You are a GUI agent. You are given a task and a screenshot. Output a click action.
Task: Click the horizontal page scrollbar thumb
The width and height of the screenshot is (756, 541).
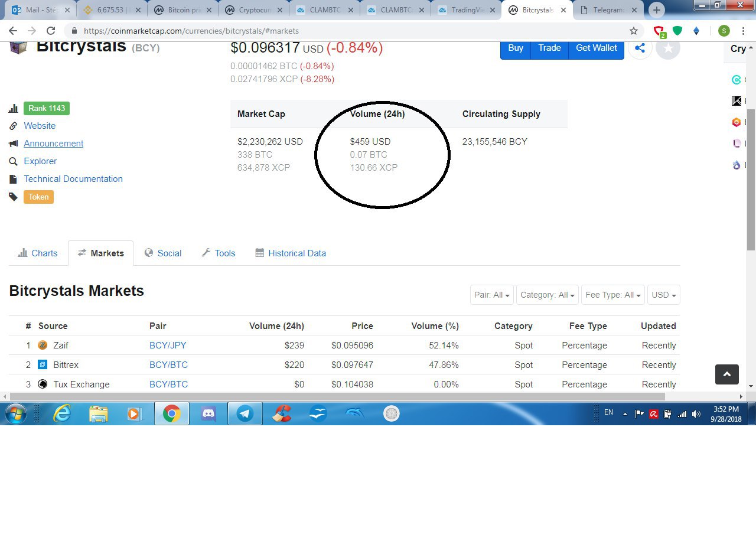coord(337,396)
